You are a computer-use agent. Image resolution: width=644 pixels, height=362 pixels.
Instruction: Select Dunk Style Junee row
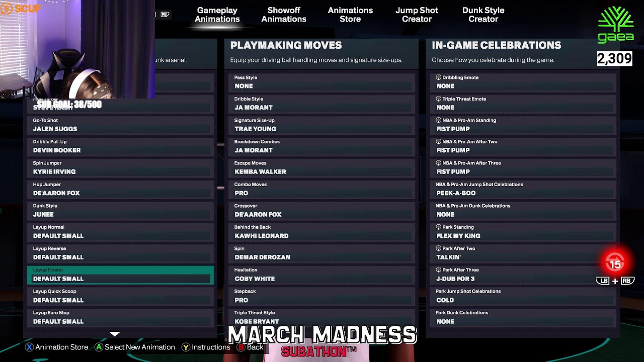120,211
